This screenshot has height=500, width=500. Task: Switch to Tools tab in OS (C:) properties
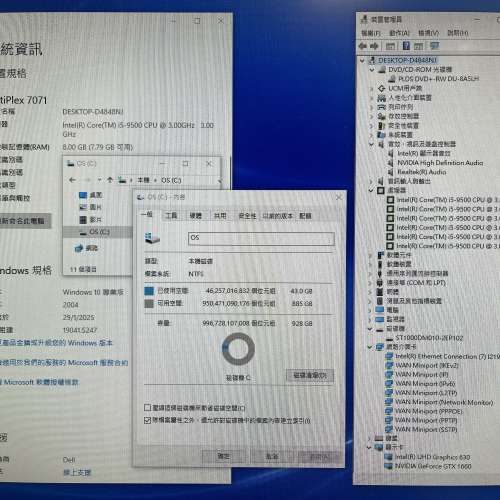pos(171,216)
